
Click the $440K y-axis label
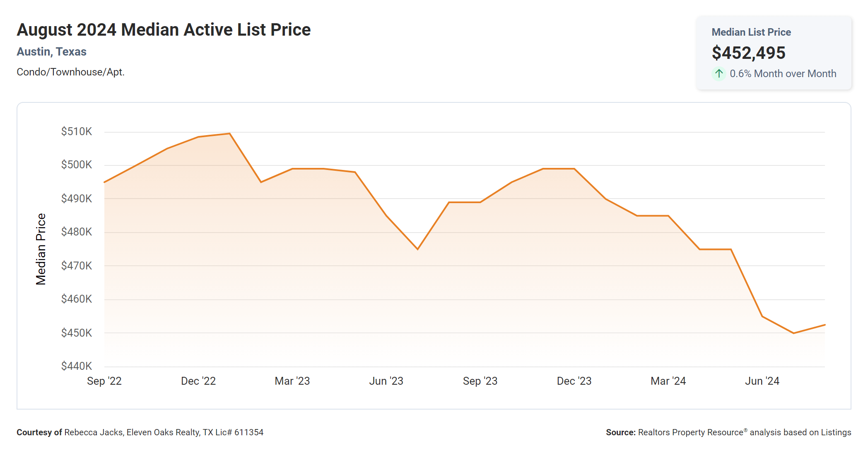pyautogui.click(x=76, y=366)
